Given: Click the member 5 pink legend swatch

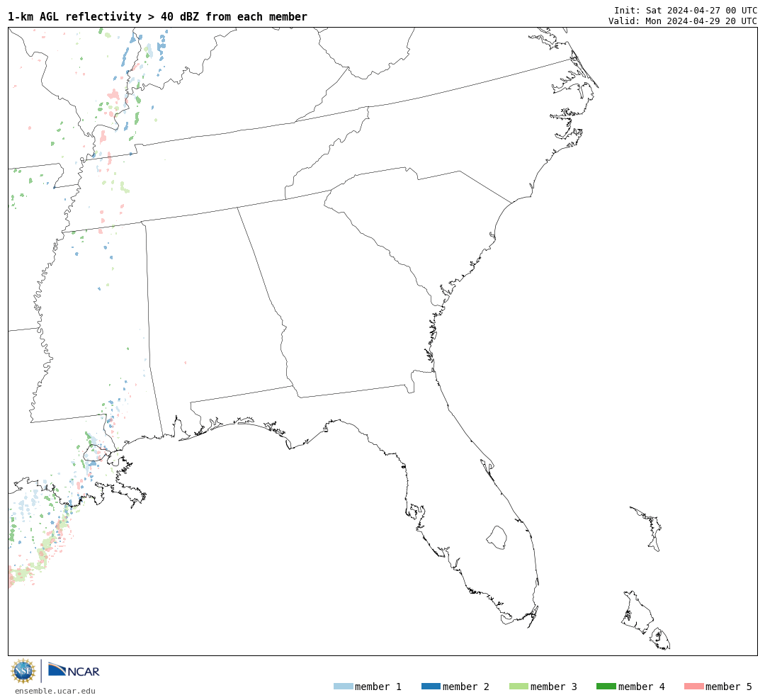Looking at the screenshot, I should click(693, 687).
